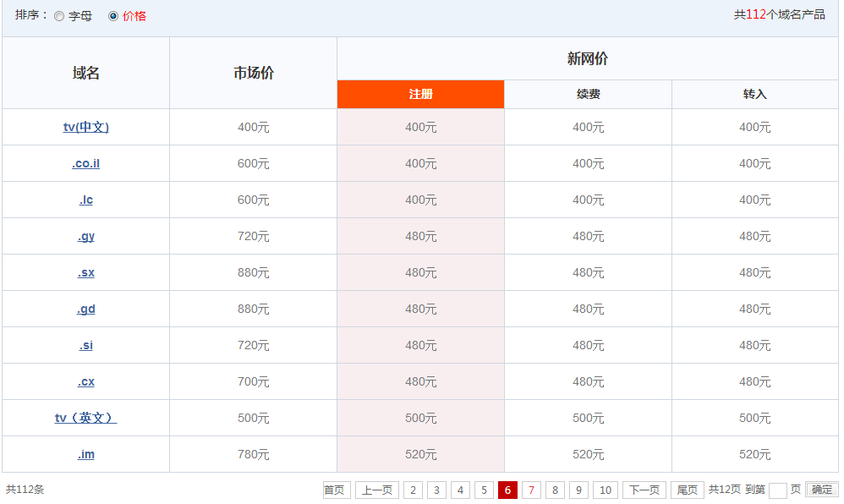Click the page number input field
This screenshot has height=504, width=844.
777,490
